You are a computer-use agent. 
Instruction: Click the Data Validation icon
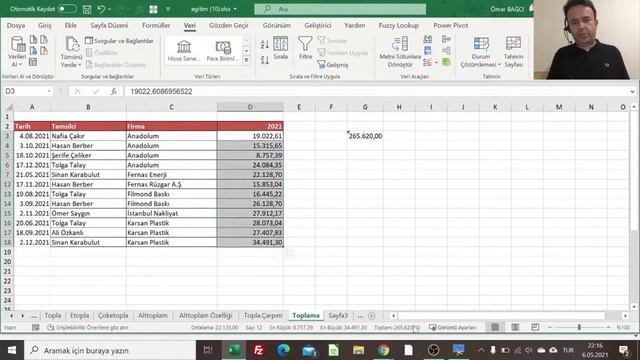click(427, 62)
